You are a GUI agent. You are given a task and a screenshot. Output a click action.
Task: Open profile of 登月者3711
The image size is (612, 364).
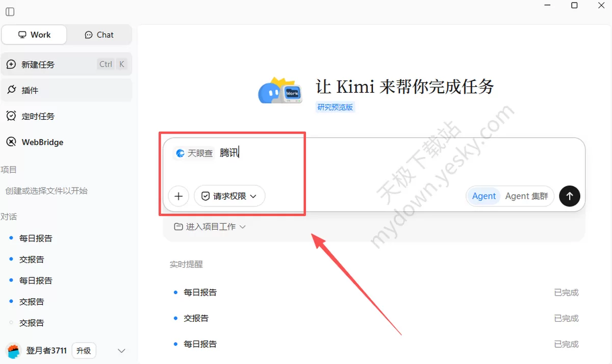46,351
